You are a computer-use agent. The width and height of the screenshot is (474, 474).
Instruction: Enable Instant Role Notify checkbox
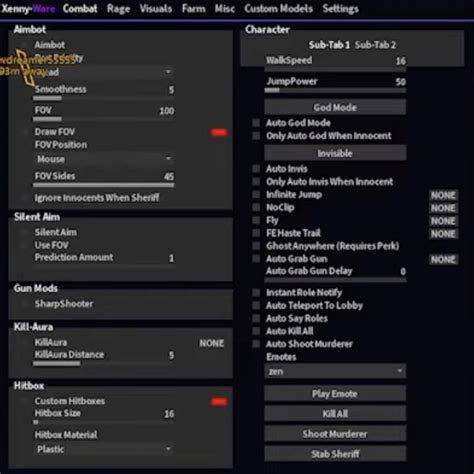pos(256,292)
